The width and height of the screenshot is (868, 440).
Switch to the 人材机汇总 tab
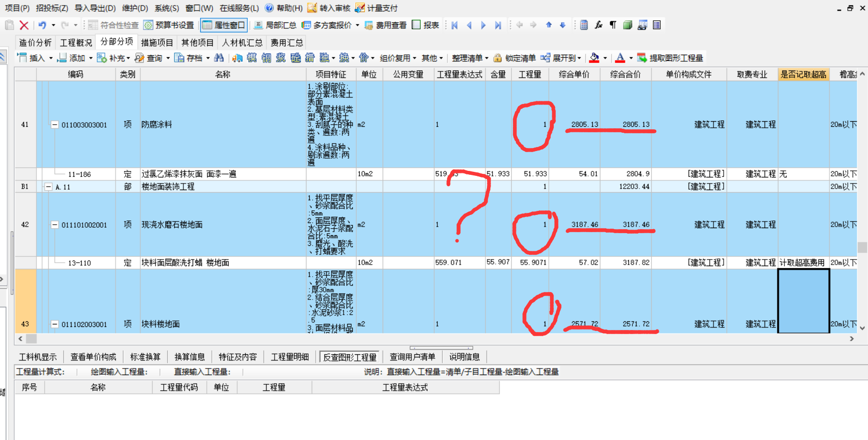coord(242,43)
